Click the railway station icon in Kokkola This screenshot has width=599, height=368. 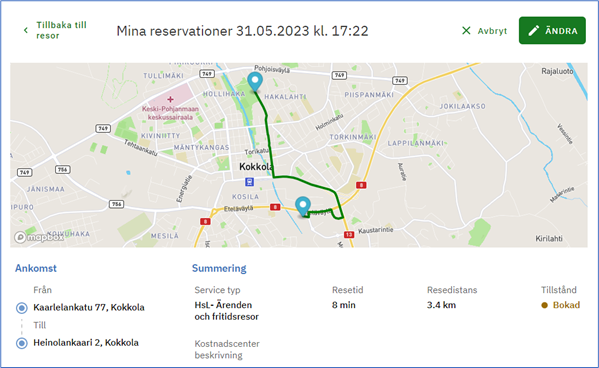click(249, 182)
